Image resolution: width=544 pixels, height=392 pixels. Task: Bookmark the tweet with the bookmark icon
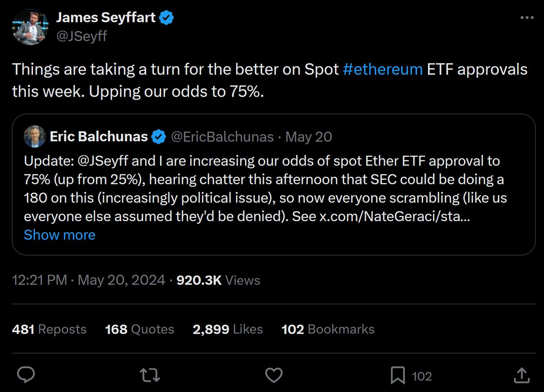coord(397,375)
